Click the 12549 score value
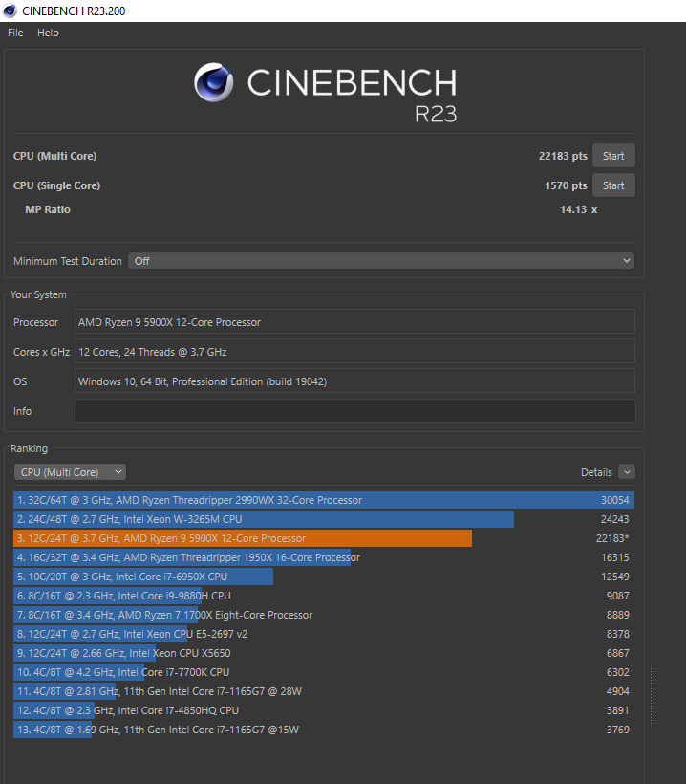Screen dimensions: 686x784 point(614,577)
